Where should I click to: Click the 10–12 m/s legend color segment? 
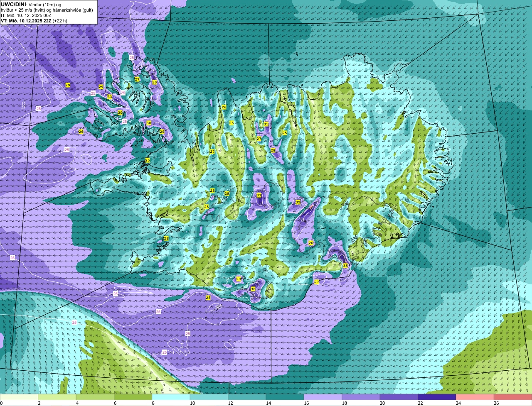point(209,397)
